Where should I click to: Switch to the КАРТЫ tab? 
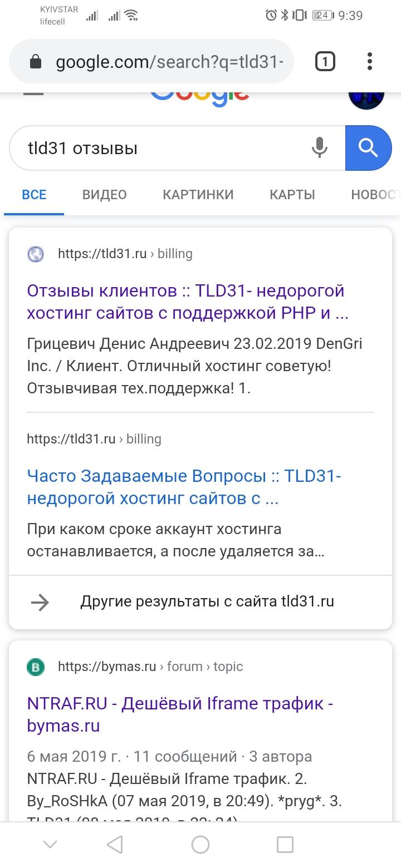tap(292, 195)
